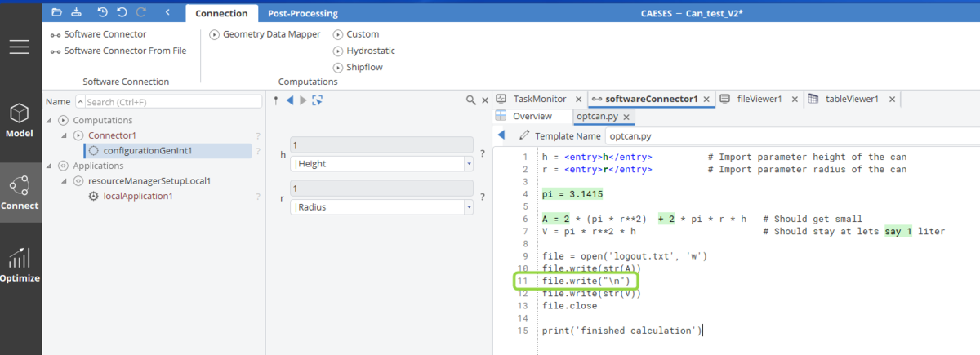The height and width of the screenshot is (355, 980).
Task: Go forward with the gray right arrow
Action: [x=303, y=100]
